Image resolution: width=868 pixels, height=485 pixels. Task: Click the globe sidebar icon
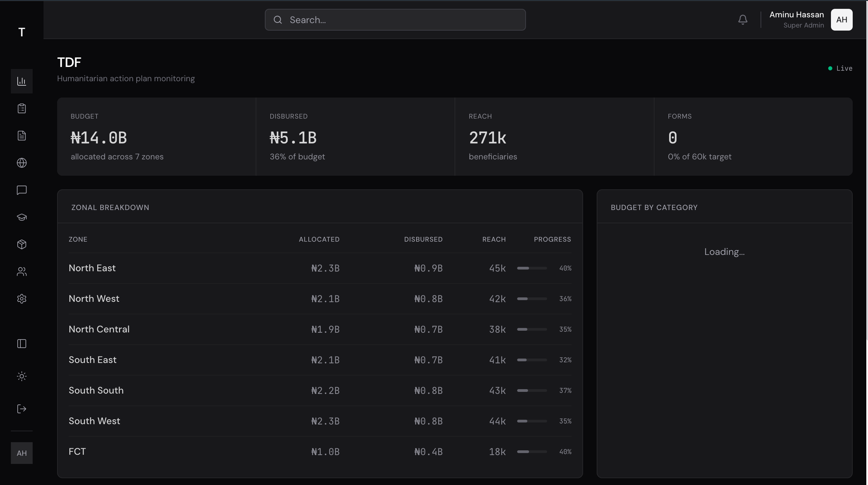[x=22, y=163]
